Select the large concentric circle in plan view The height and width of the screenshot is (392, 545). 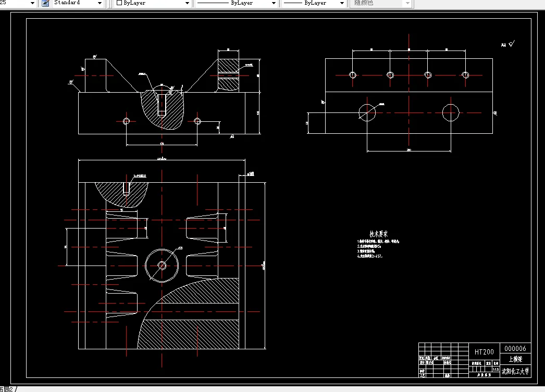[162, 265]
